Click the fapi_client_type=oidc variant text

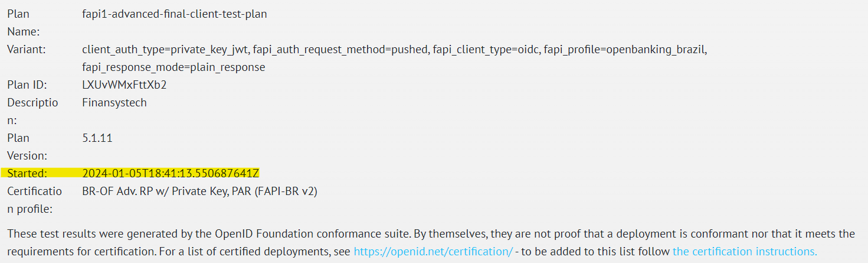[485, 49]
